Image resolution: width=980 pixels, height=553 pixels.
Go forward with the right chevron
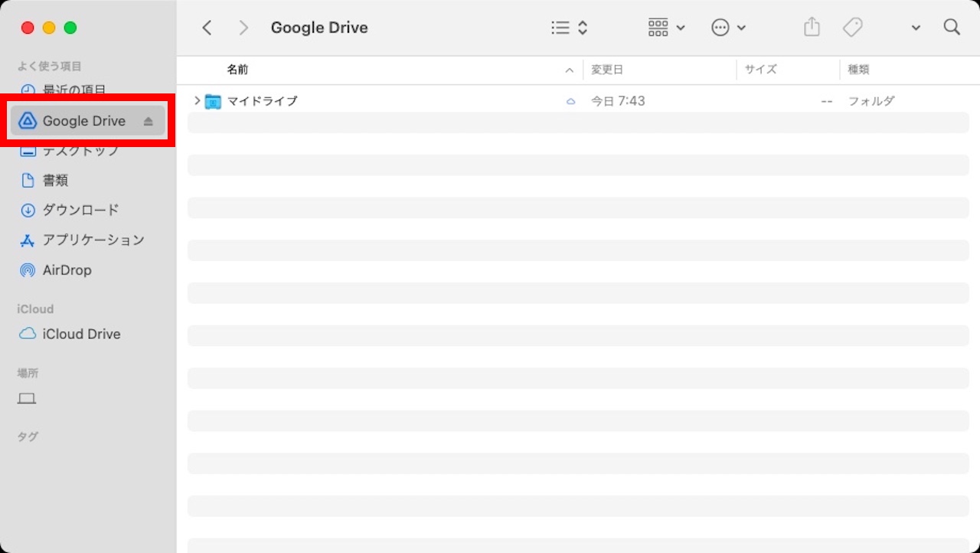[243, 28]
